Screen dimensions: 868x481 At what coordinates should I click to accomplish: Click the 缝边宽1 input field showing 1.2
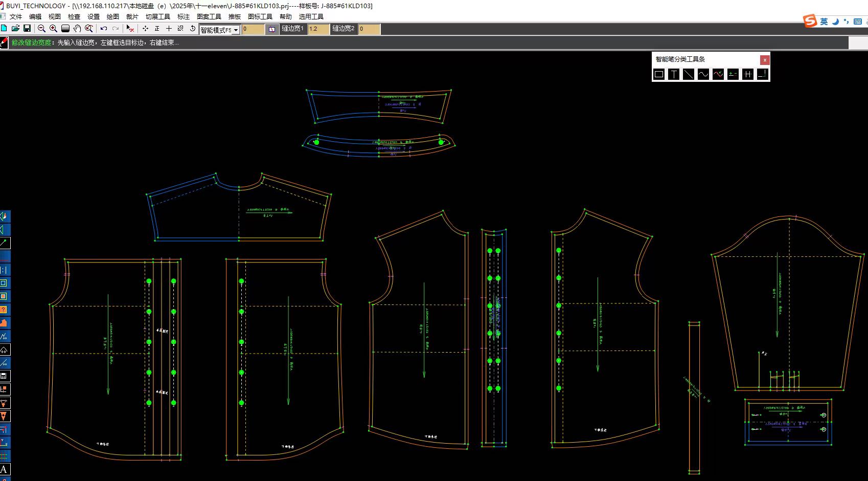click(318, 29)
